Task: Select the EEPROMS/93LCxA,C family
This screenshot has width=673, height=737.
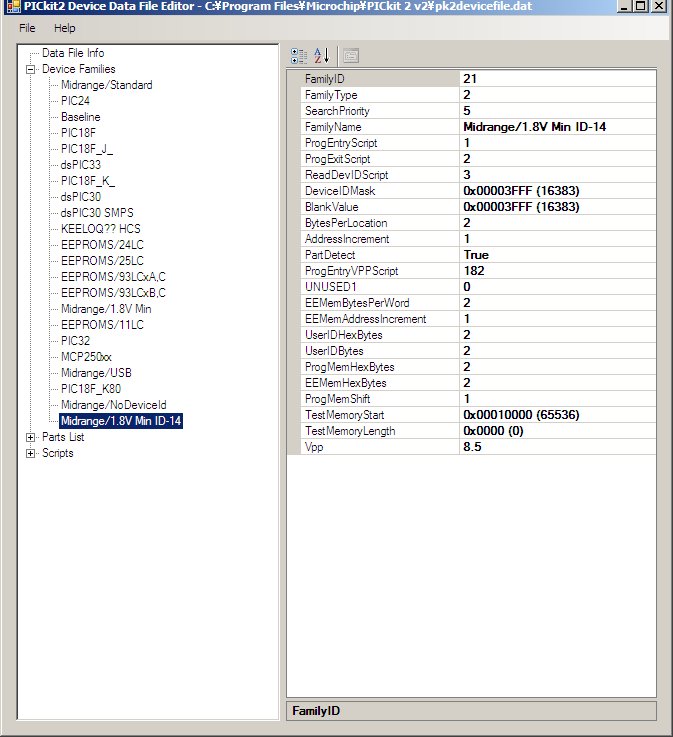Action: tap(113, 277)
